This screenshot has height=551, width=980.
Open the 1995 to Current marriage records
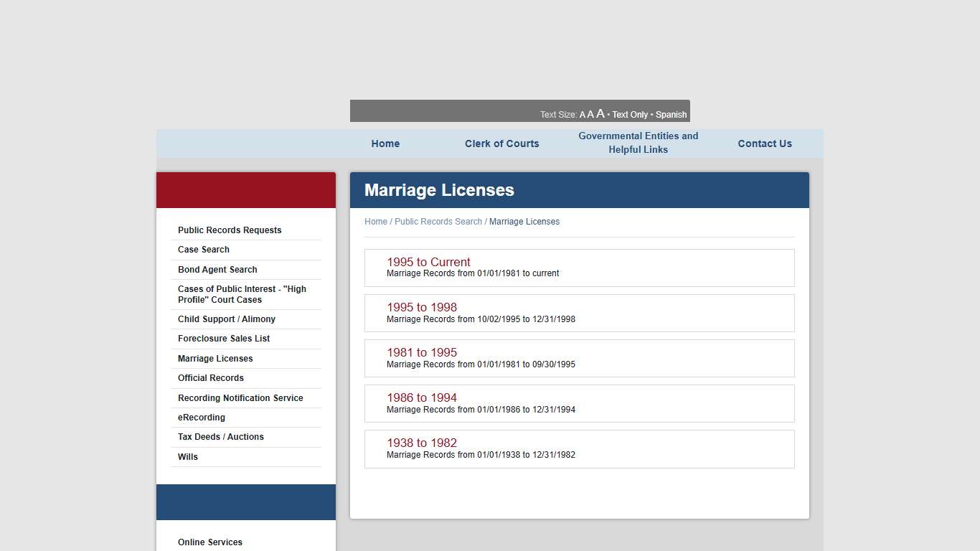(x=428, y=262)
